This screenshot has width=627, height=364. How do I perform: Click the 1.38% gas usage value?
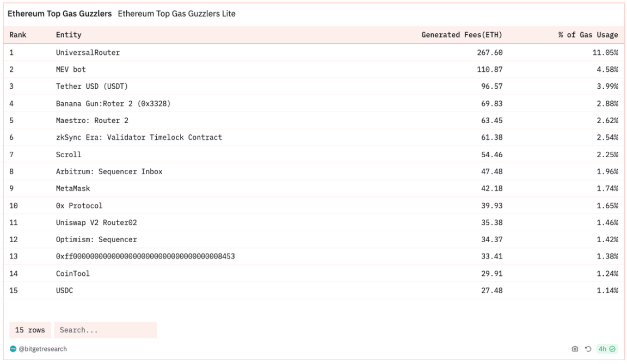pyautogui.click(x=607, y=256)
